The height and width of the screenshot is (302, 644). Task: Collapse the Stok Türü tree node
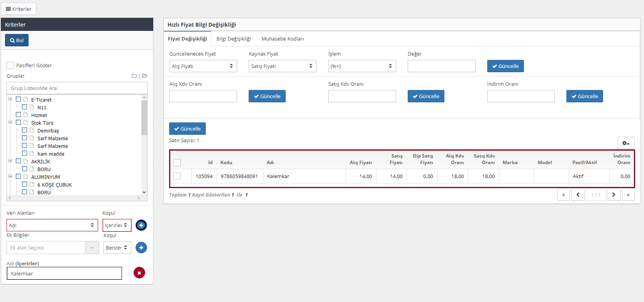point(10,122)
